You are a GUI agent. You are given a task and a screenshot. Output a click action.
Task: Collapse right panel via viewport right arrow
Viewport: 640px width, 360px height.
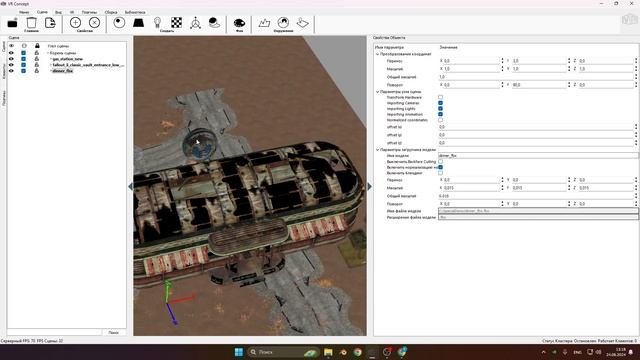[x=369, y=187]
